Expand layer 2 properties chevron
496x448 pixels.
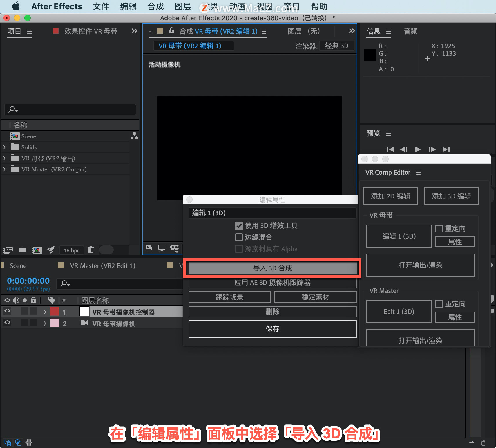coord(45,323)
